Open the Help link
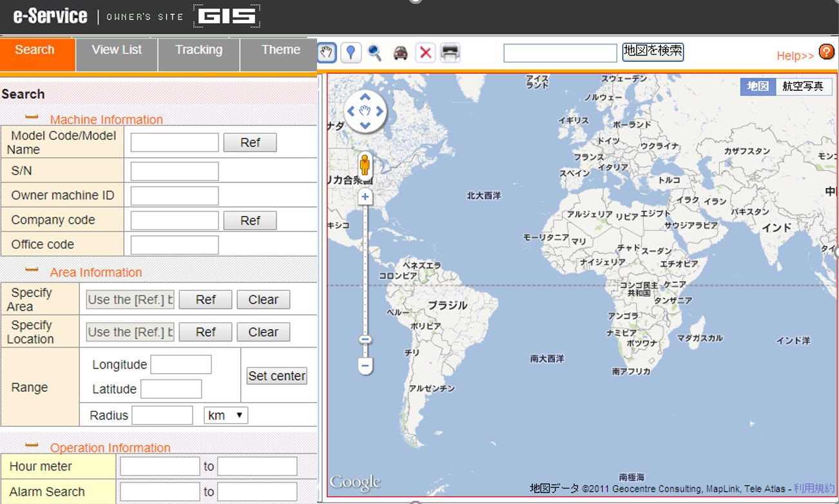Viewport: 839px width, 504px height. click(794, 56)
